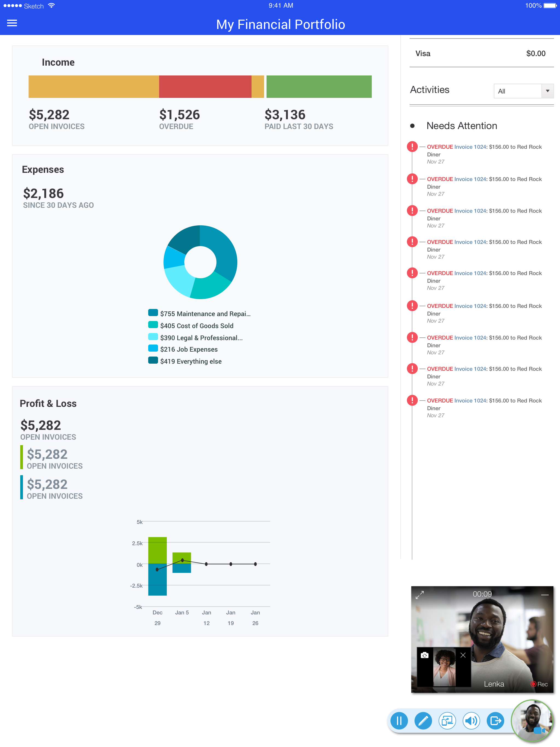Screen dimensions: 560x747
Task: Close the self-view video thumbnail
Action: [x=463, y=655]
